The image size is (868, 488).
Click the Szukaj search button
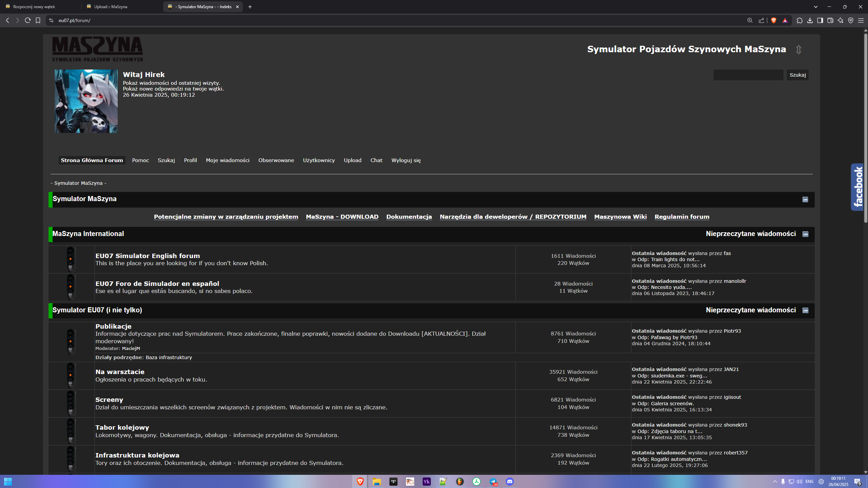tap(797, 75)
